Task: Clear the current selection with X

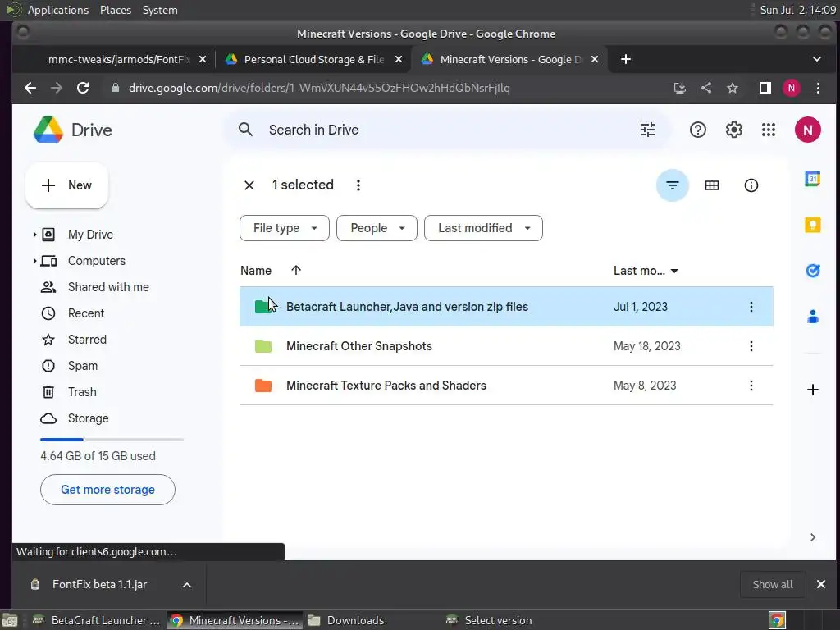Action: [x=249, y=185]
